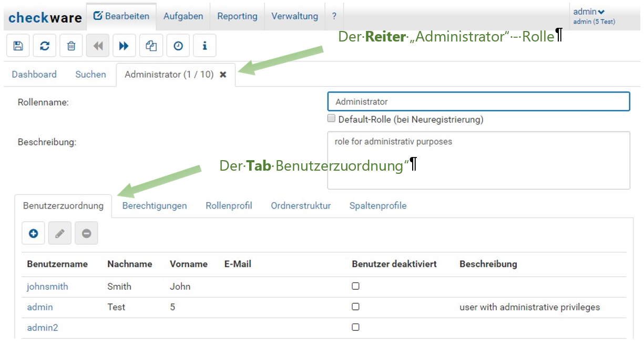
Task: Toggle Benutzer deaktiviert for admin2
Action: point(355,327)
